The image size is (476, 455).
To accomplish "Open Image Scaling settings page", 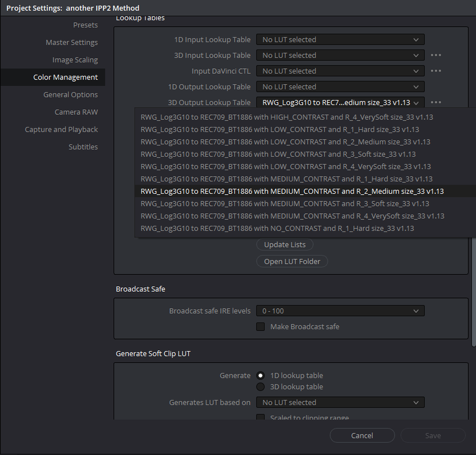I will (x=75, y=60).
